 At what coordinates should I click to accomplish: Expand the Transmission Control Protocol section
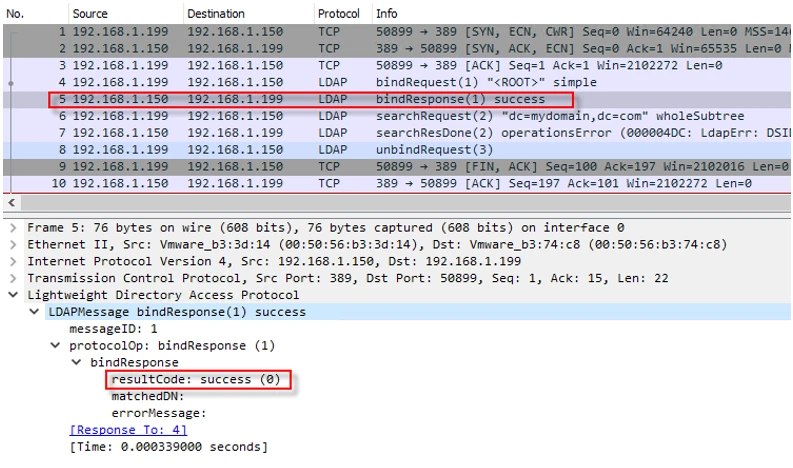12,279
